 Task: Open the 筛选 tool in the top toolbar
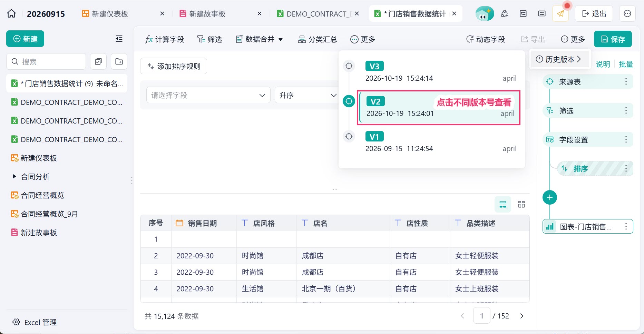209,39
